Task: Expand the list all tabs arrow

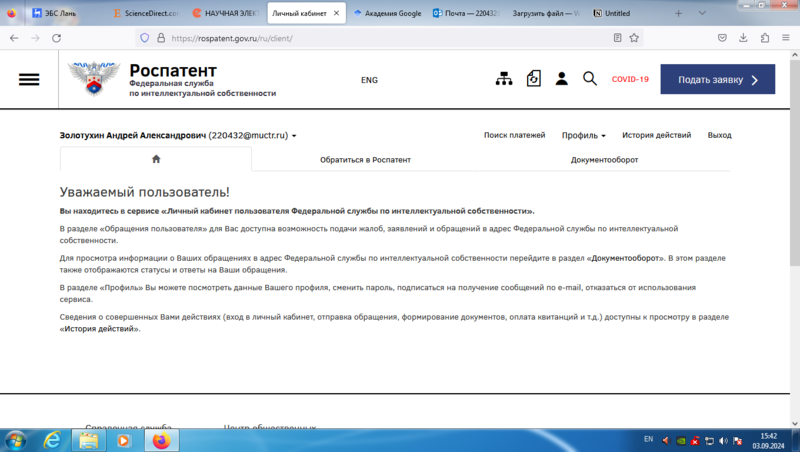Action: (x=702, y=13)
